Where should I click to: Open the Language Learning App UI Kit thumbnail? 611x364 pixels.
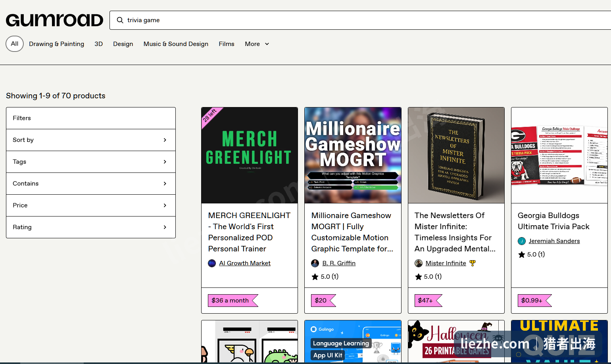[x=353, y=341]
